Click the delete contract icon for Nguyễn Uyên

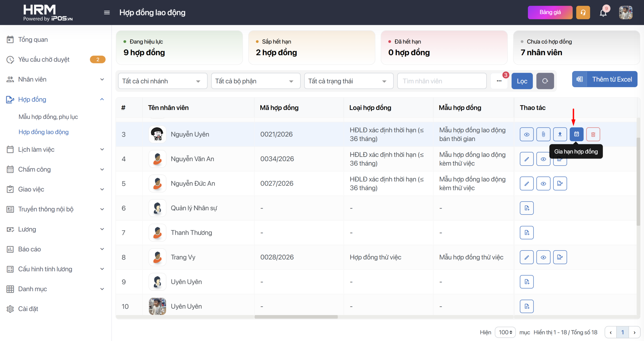[x=593, y=134]
